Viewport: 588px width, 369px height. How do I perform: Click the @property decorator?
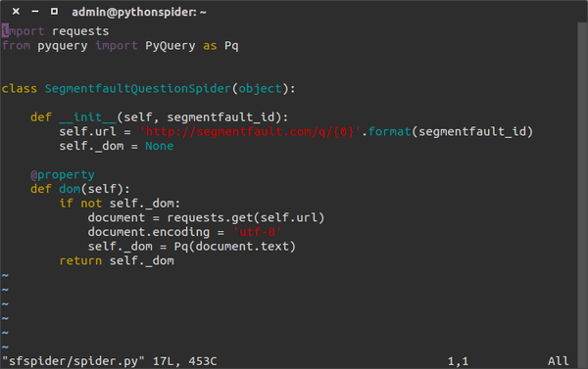point(63,175)
